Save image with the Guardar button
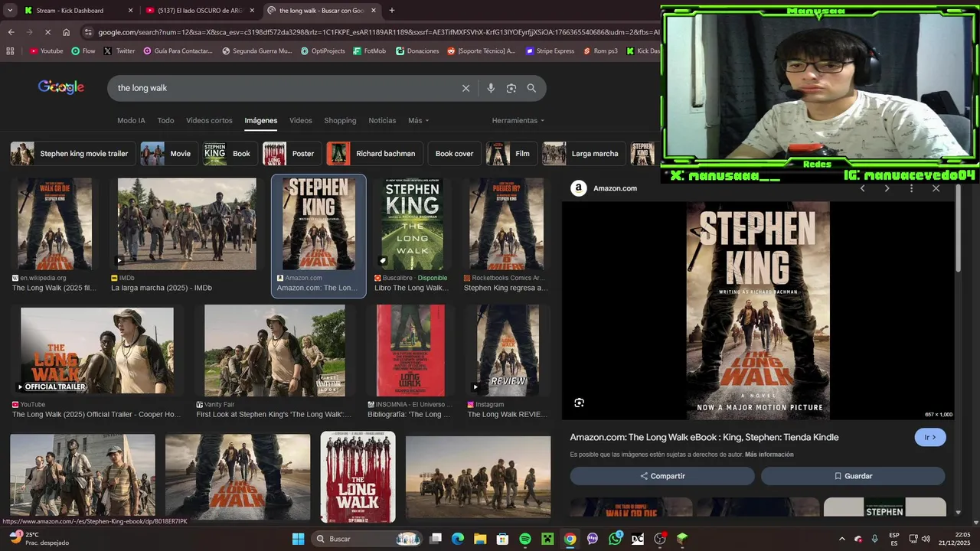 pyautogui.click(x=853, y=476)
